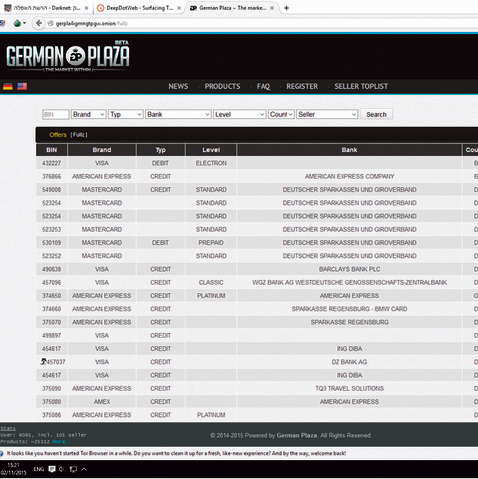478x479 pixels.
Task: Click the DZ BANK AG cell
Action: [349, 362]
